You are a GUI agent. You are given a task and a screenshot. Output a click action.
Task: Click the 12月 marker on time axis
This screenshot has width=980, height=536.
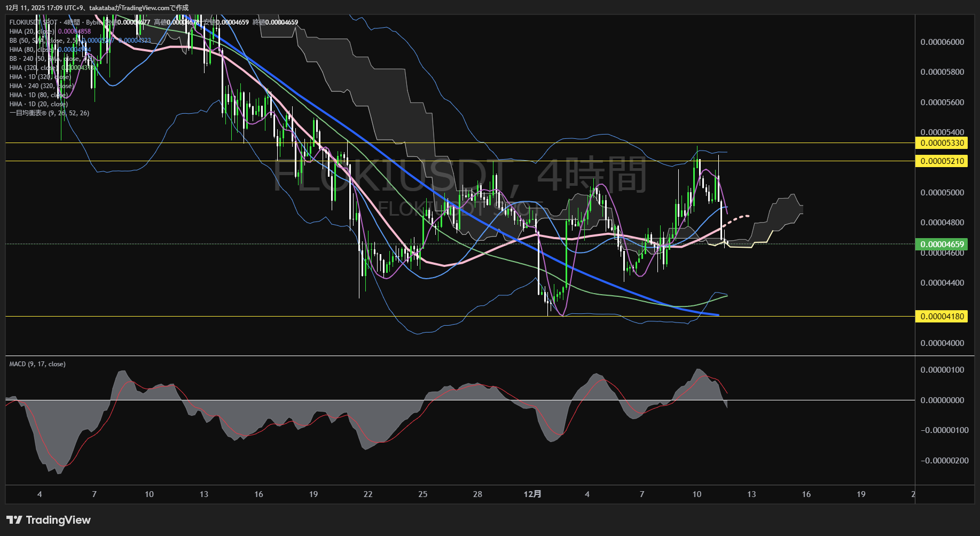(532, 494)
